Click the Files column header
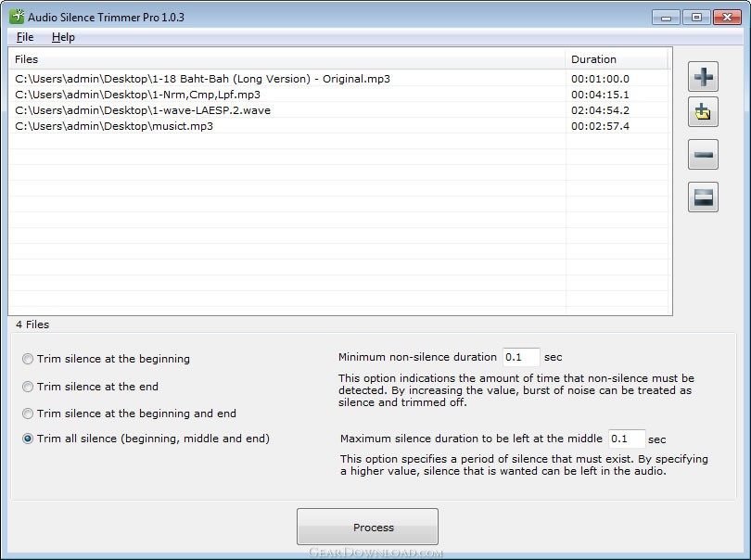The height and width of the screenshot is (560, 751). click(x=287, y=59)
